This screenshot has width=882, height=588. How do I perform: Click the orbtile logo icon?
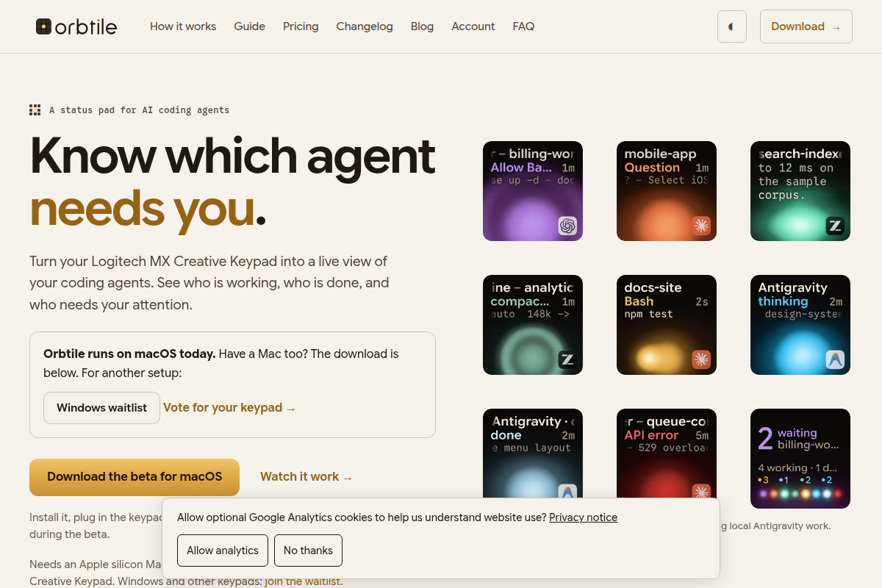pyautogui.click(x=44, y=26)
